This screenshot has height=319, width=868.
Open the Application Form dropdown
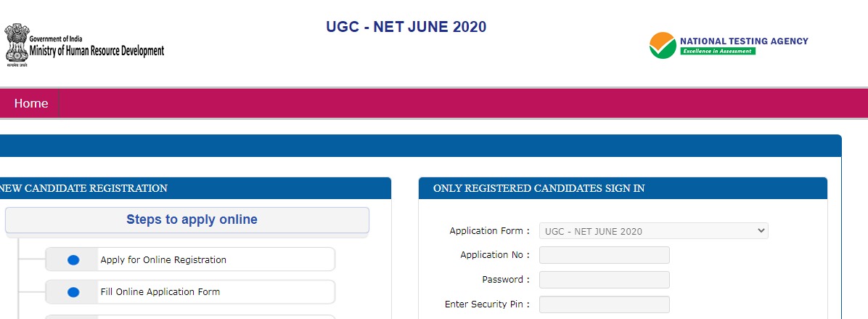pos(652,231)
